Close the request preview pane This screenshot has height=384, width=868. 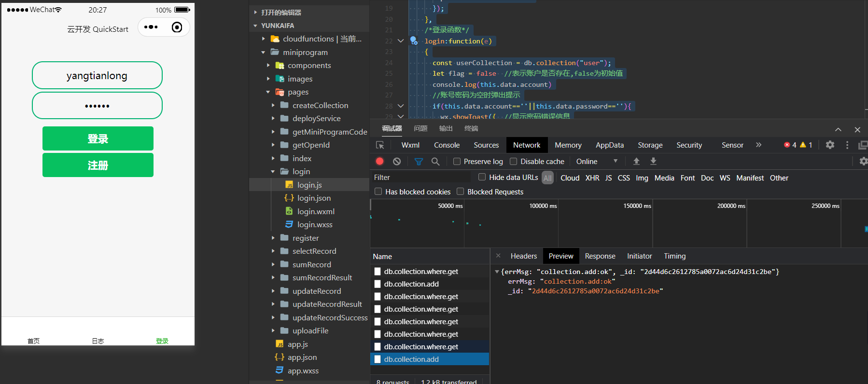tap(498, 256)
